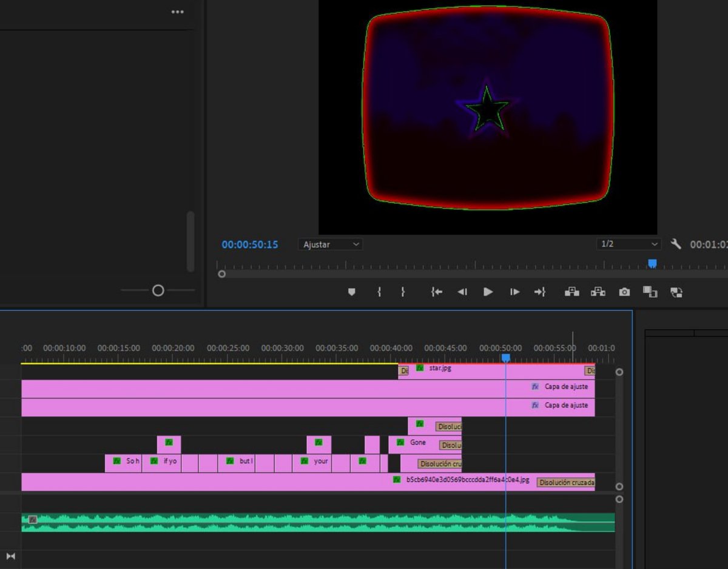The height and width of the screenshot is (569, 728).
Task: Click the star in the Program Monitor preview
Action: 487,110
